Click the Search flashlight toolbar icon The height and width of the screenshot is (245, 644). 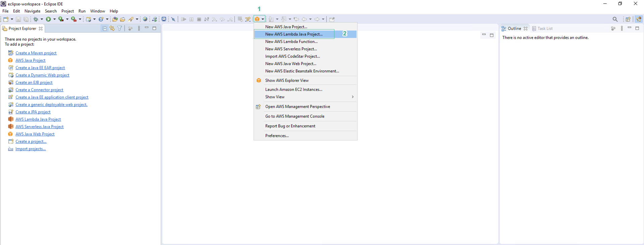pos(131,19)
